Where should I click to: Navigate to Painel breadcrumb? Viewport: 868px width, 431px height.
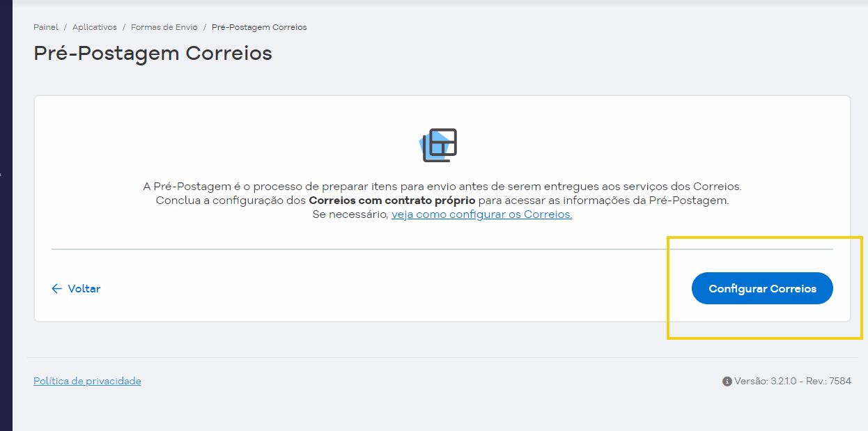[46, 27]
